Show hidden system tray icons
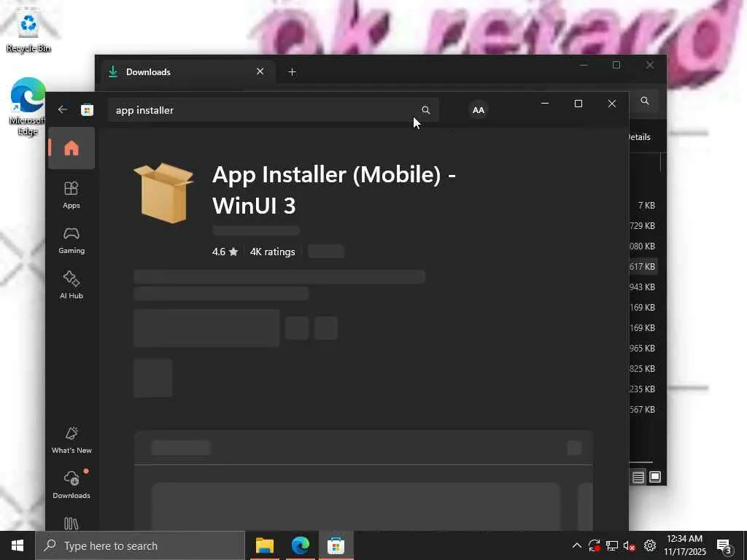This screenshot has width=747, height=560. [x=576, y=545]
